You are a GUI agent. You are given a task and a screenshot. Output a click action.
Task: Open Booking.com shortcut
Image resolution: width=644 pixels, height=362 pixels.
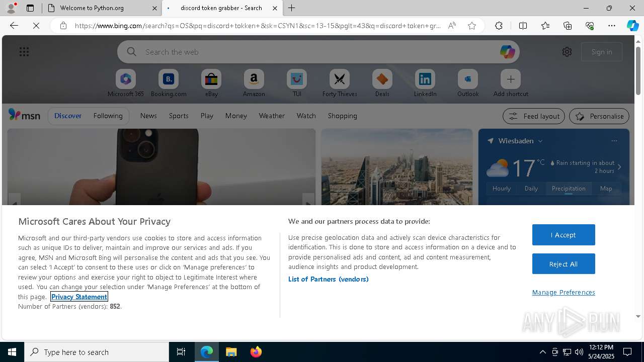tap(169, 83)
